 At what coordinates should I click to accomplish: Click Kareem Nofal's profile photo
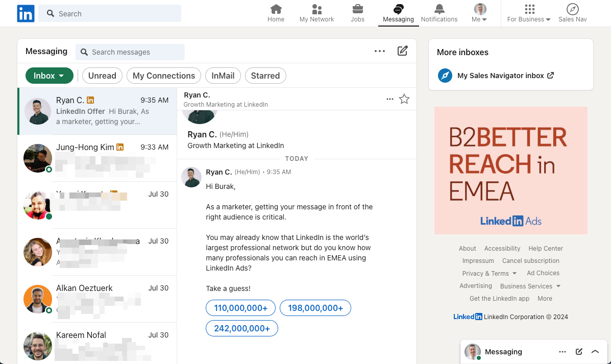pyautogui.click(x=38, y=346)
